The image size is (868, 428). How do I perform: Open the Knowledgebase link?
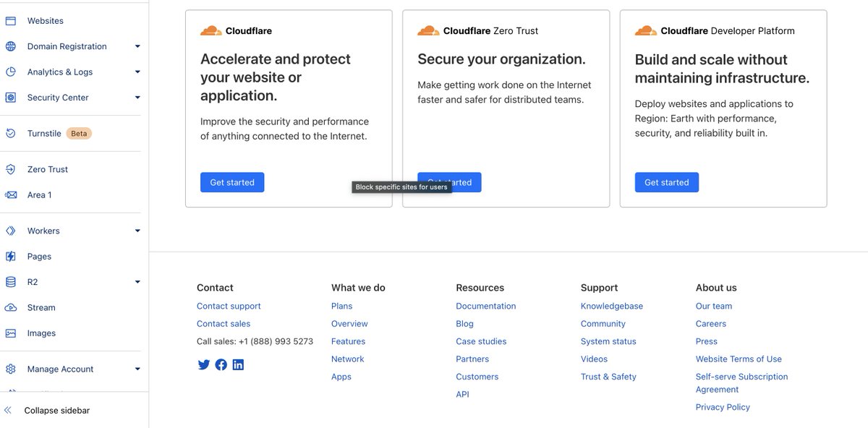(x=612, y=306)
